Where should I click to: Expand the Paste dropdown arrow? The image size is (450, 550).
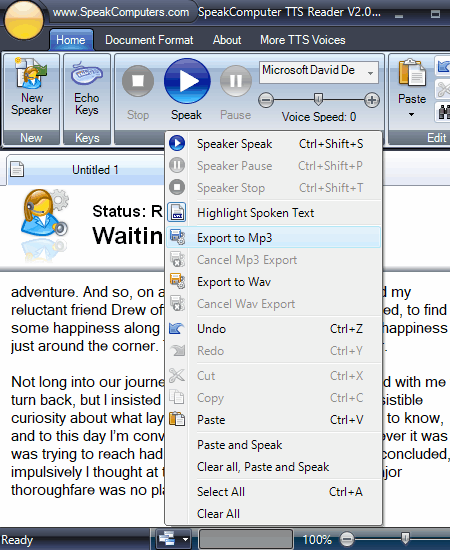coord(411,115)
